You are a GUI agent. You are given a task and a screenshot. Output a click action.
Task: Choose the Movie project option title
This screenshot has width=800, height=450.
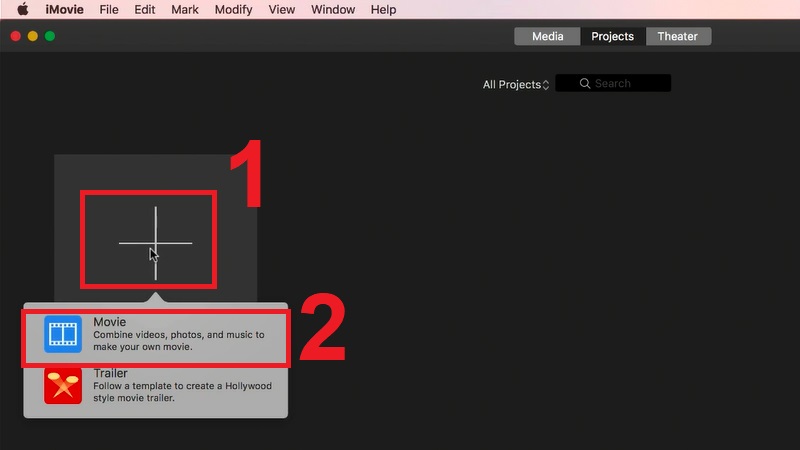[109, 322]
